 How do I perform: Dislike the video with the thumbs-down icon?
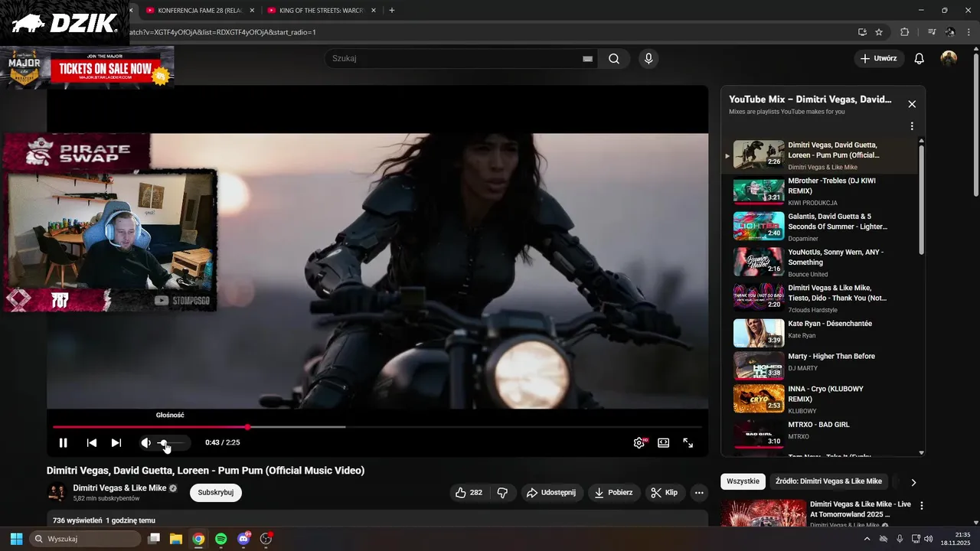(x=502, y=493)
